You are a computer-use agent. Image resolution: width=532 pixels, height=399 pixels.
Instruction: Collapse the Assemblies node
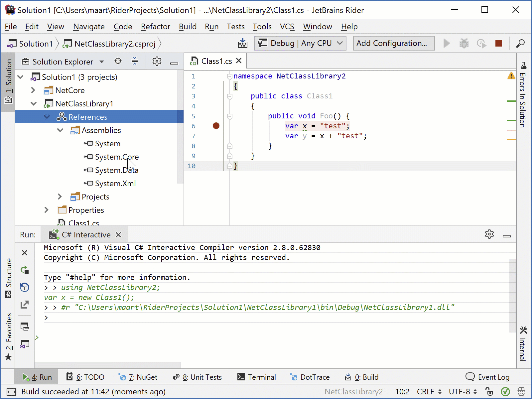click(60, 130)
